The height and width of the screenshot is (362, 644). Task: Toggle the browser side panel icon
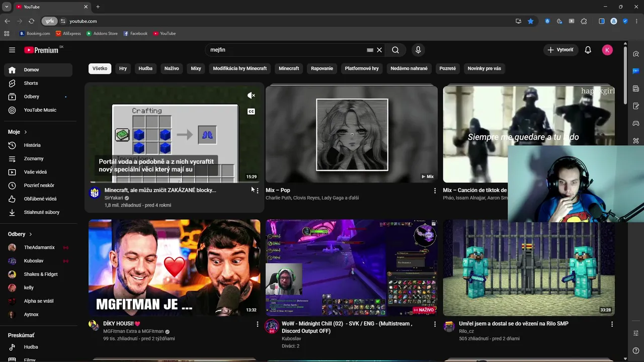(x=602, y=21)
